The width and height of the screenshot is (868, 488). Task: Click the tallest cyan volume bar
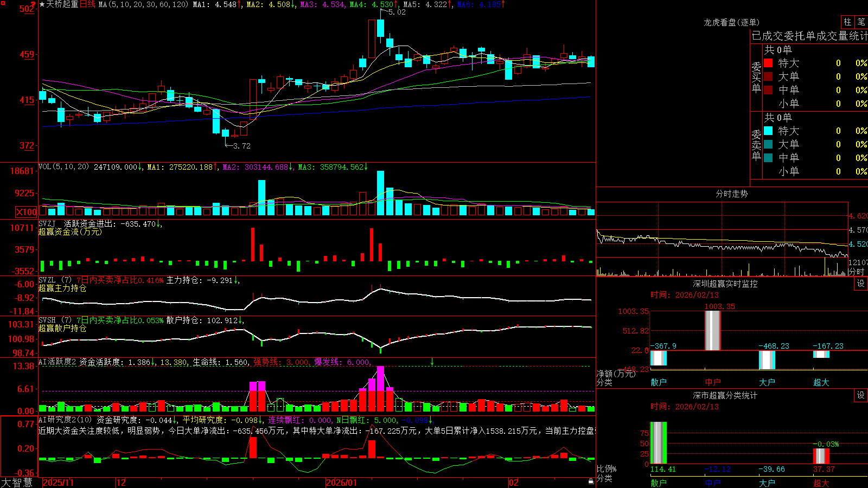tap(380, 193)
